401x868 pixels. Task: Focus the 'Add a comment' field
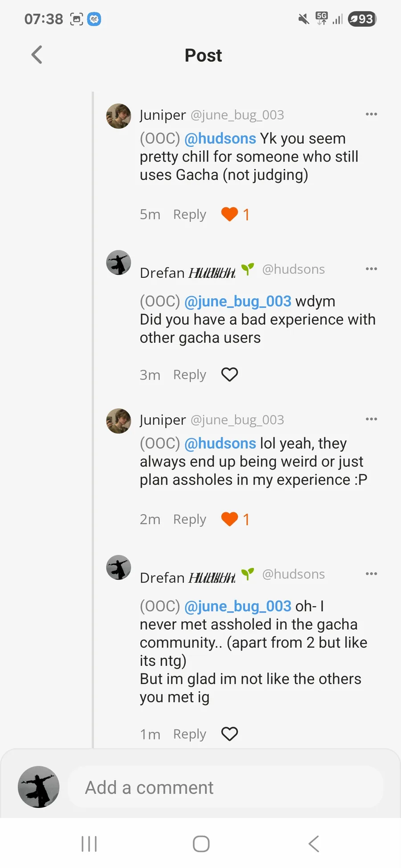225,787
